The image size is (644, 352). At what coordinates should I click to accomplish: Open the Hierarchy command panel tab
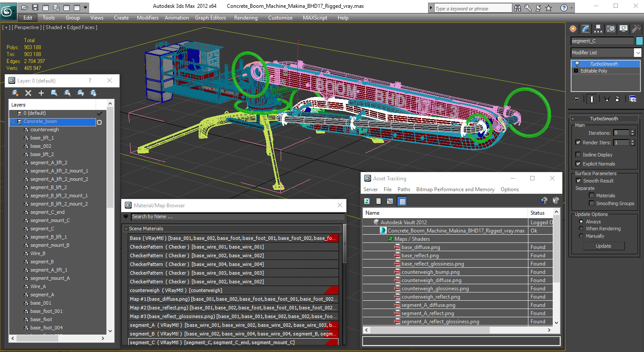(598, 29)
